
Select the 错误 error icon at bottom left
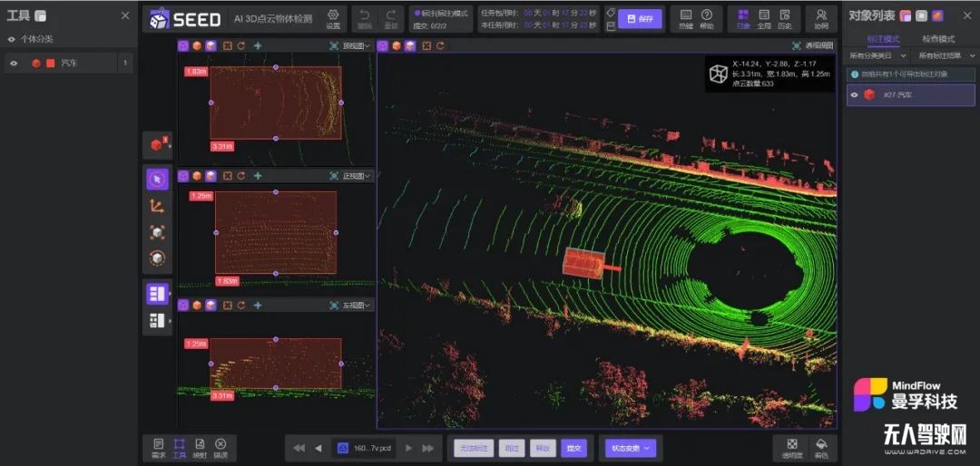220,448
